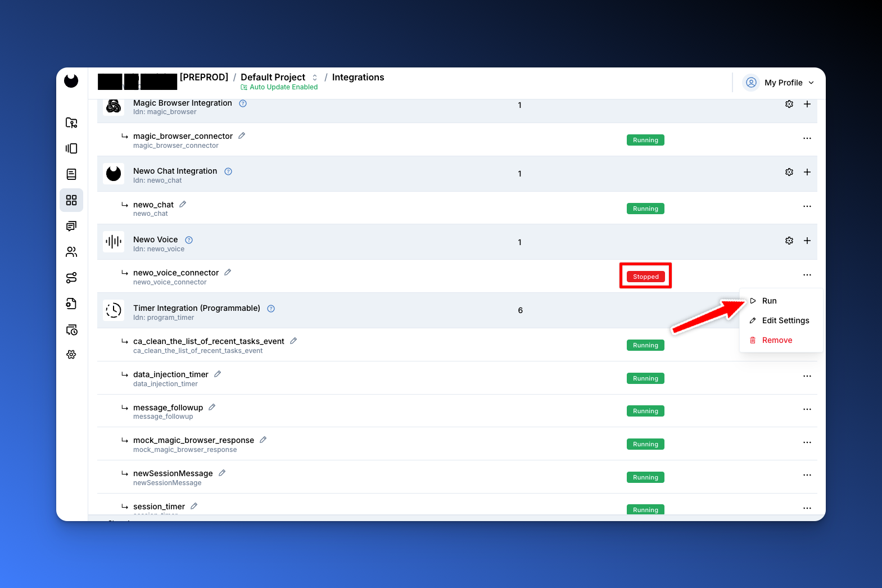Open the chat messages sidebar icon

point(71,226)
